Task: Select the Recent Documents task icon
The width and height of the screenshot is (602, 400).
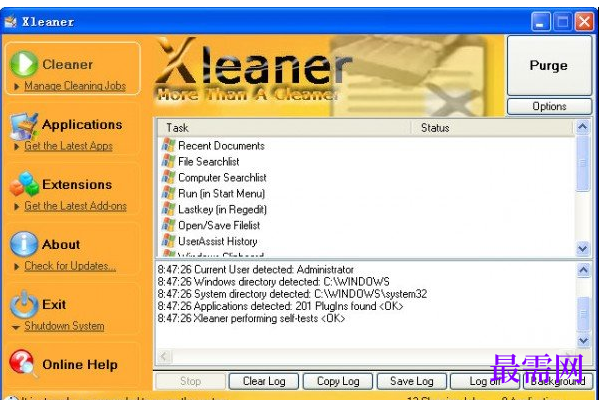Action: point(168,145)
